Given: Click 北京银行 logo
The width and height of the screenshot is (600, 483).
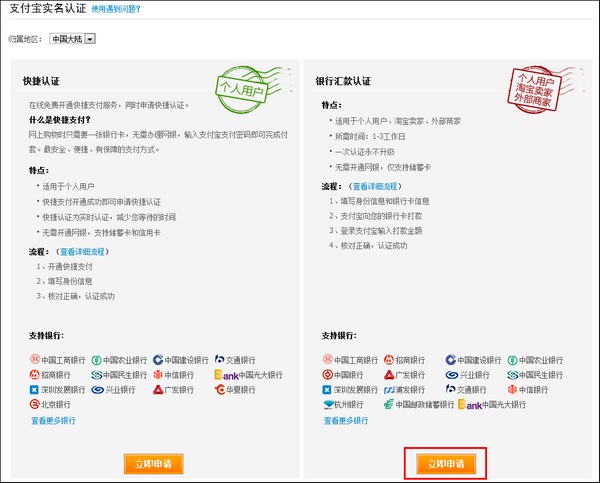Looking at the screenshot, I should pos(50,404).
